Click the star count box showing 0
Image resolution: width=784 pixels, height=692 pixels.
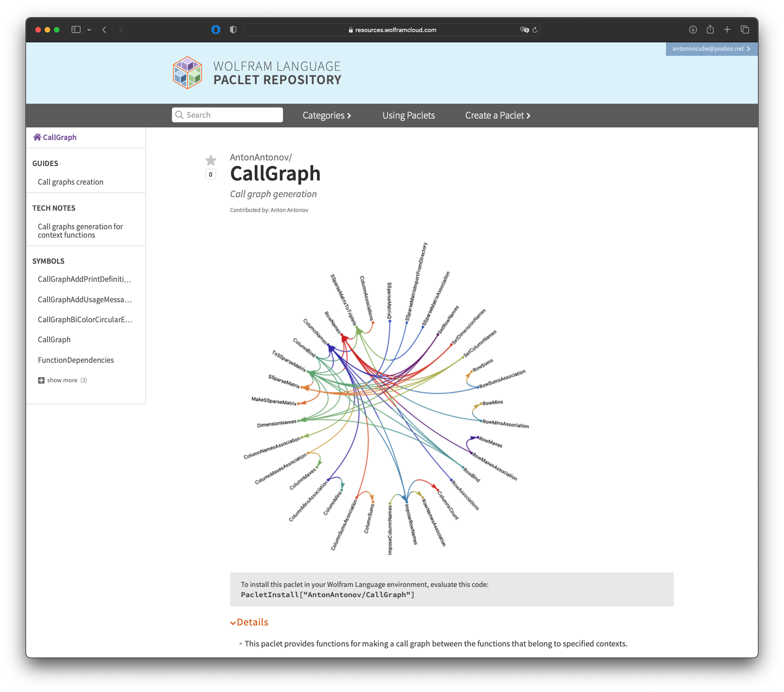tap(211, 174)
